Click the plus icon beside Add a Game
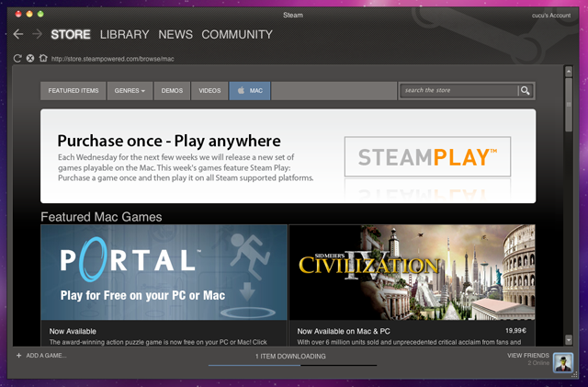This screenshot has height=387, width=588. pyautogui.click(x=18, y=356)
